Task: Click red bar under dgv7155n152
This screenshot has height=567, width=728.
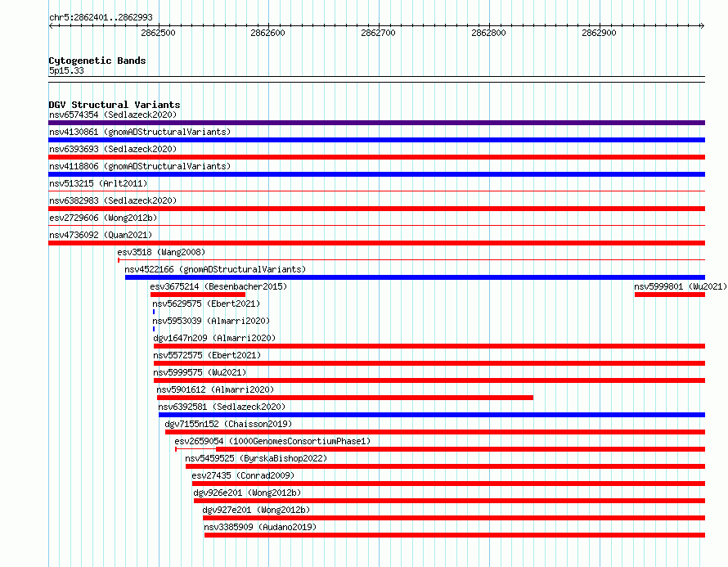Action: click(x=435, y=432)
